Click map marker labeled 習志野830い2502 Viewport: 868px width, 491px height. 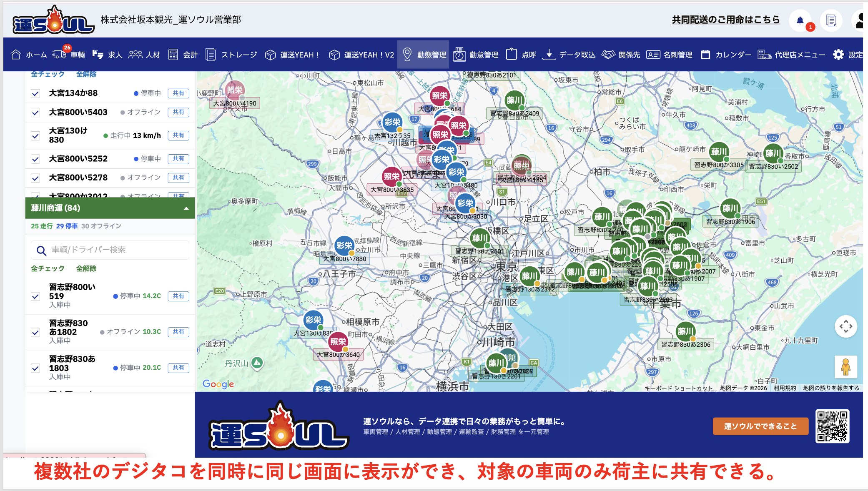tap(773, 153)
